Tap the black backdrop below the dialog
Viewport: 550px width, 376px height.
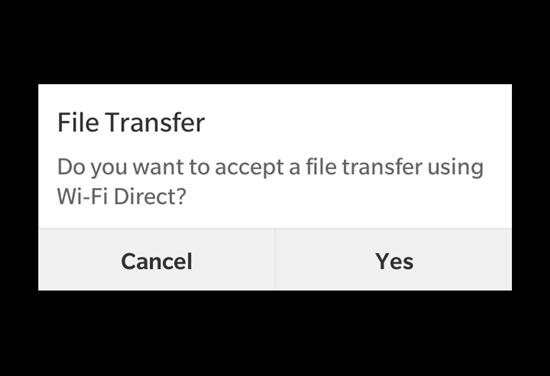pos(275,333)
